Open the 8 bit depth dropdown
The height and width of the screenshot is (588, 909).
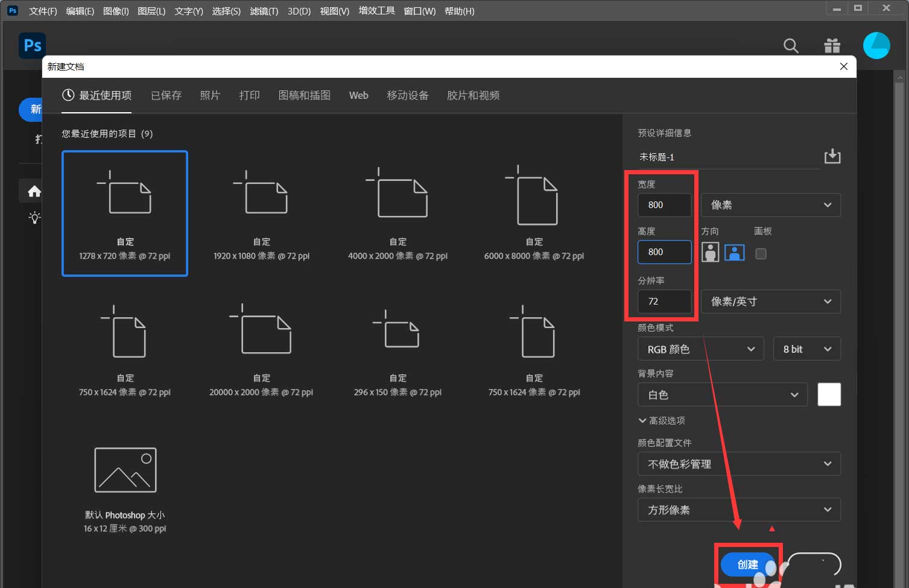(x=807, y=349)
